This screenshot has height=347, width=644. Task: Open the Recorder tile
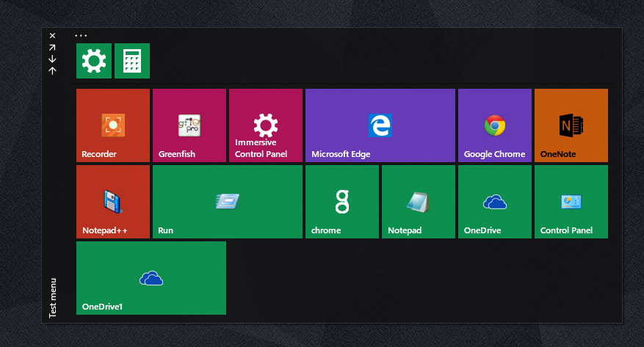(x=113, y=125)
